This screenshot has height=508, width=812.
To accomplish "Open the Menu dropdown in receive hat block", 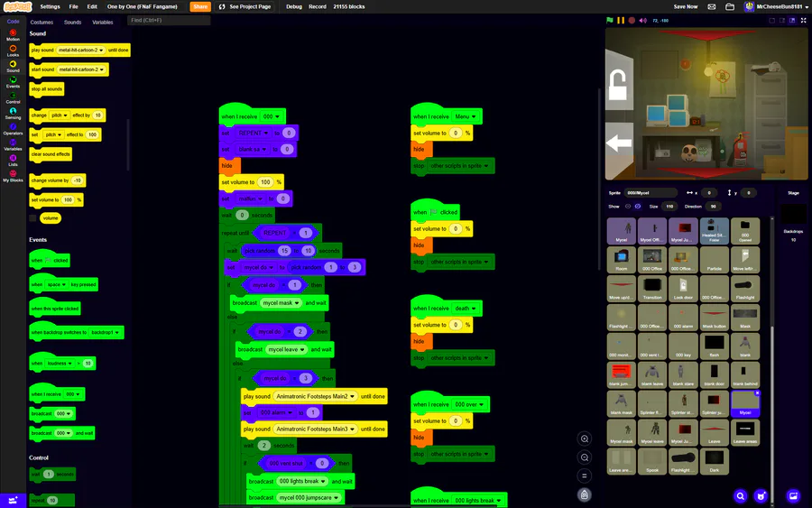I will 465,116.
